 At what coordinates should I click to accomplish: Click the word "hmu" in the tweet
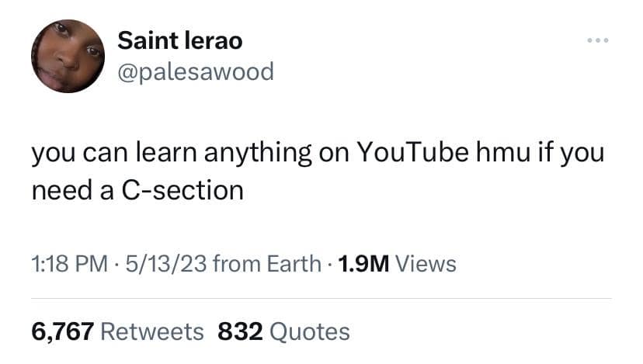point(499,154)
